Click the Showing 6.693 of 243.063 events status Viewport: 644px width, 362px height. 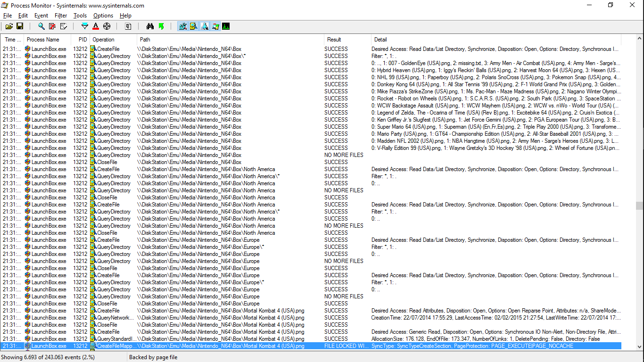tap(48, 357)
